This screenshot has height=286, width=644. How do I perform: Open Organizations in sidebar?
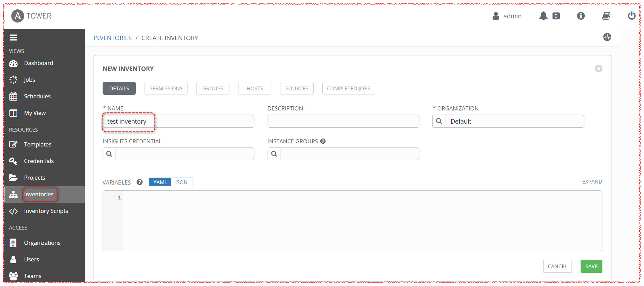pyautogui.click(x=42, y=243)
